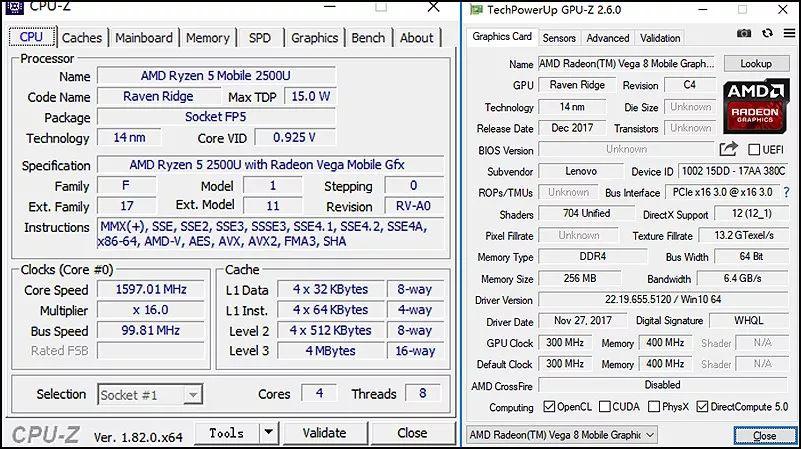Open the Advanced tab in GPU-Z
Image resolution: width=801 pixels, height=449 pixels.
coord(607,38)
